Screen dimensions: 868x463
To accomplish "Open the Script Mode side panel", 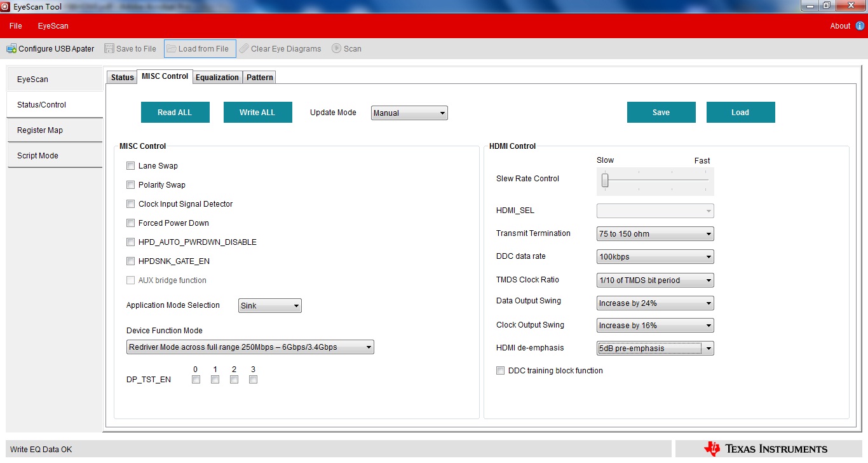I will [x=55, y=156].
